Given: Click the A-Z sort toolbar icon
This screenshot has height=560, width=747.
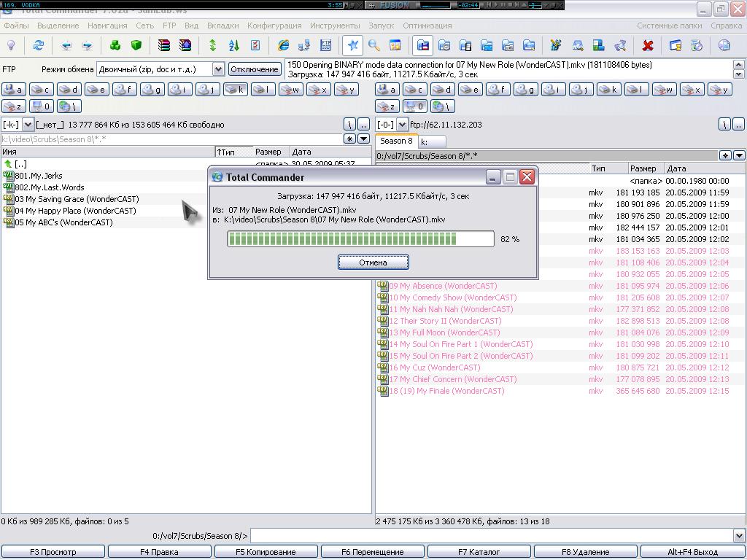Looking at the screenshot, I should pos(233,45).
